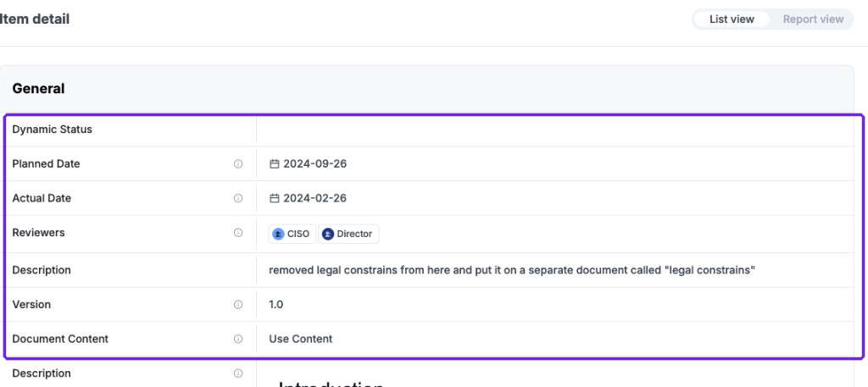
Task: Click info icon beside Actual Date
Action: click(238, 198)
